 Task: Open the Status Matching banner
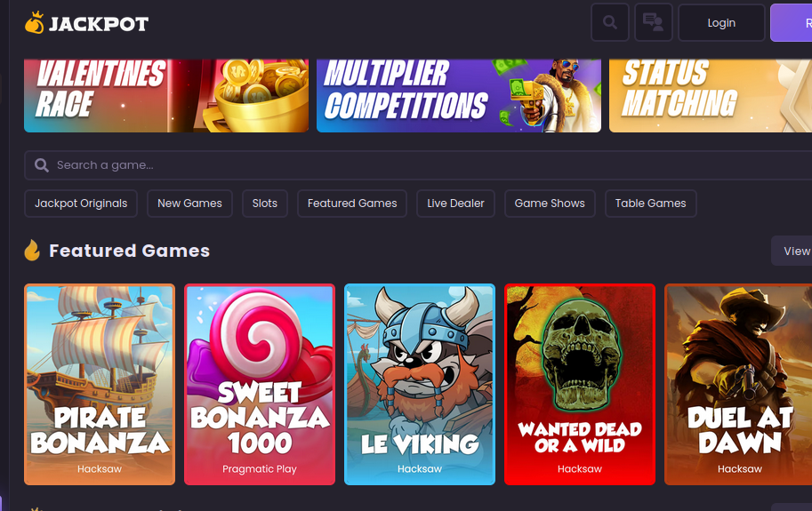(x=711, y=96)
